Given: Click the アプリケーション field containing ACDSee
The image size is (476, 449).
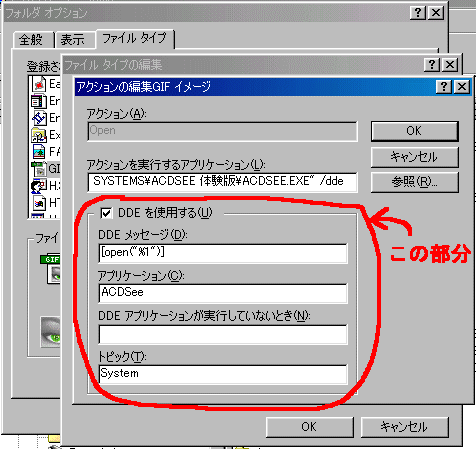Looking at the screenshot, I should click(223, 293).
